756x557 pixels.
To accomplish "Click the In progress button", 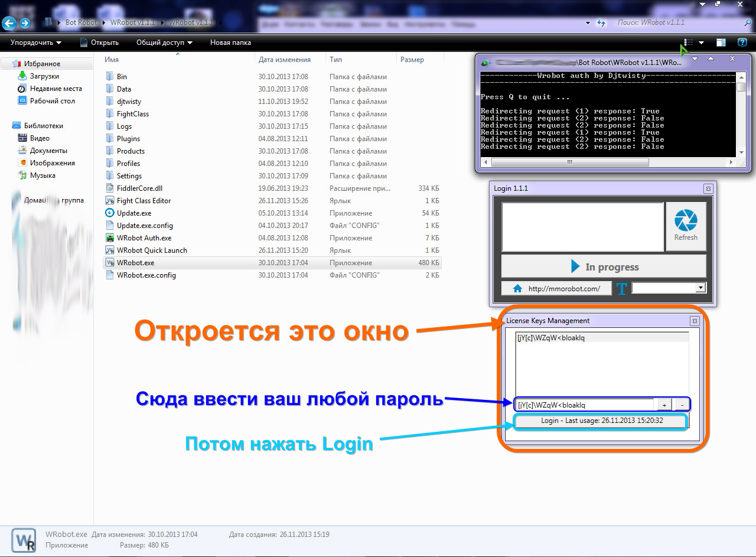I will coord(604,266).
